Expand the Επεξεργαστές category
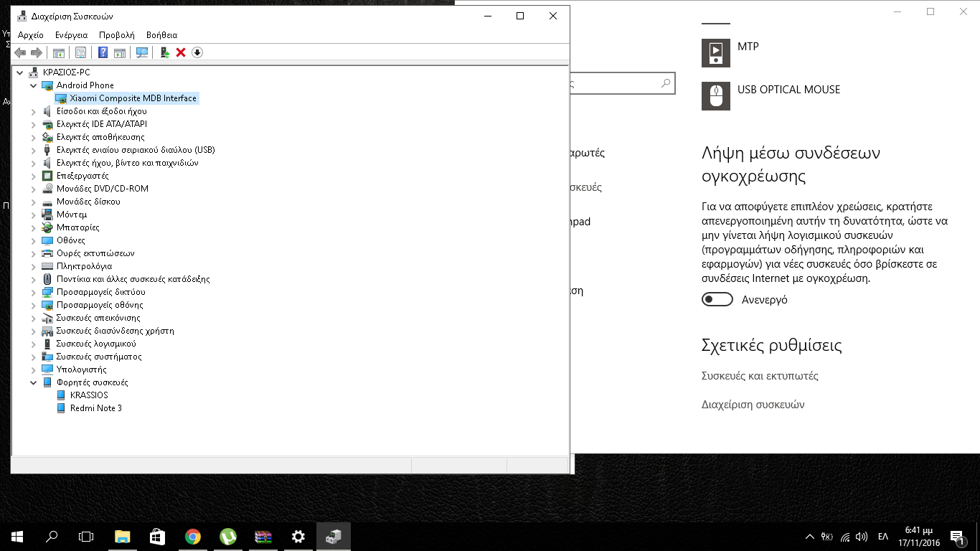 (34, 176)
